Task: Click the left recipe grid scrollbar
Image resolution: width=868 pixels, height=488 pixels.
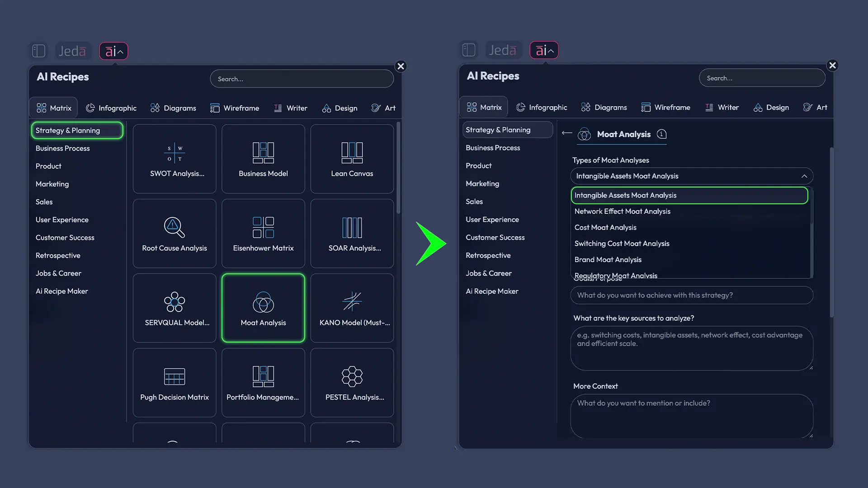Action: 398,168
